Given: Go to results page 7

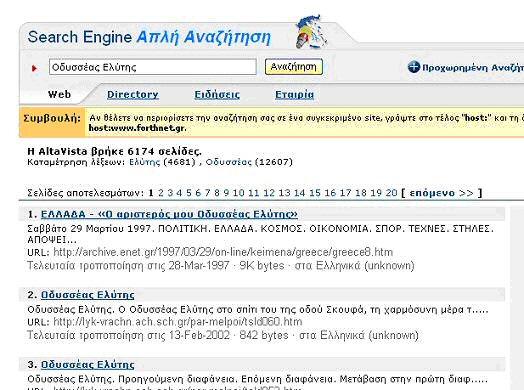Looking at the screenshot, I should tap(208, 193).
